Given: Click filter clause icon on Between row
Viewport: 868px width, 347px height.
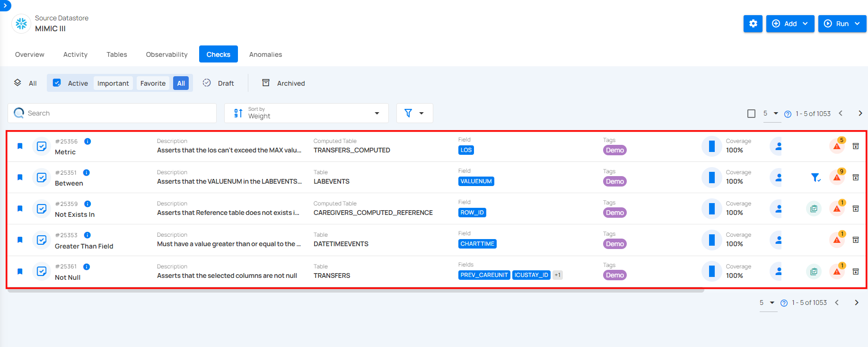Looking at the screenshot, I should point(815,178).
